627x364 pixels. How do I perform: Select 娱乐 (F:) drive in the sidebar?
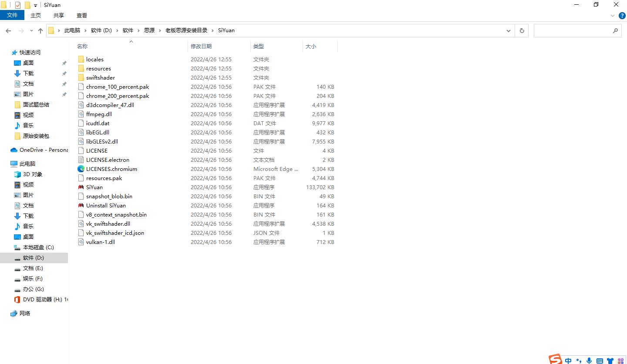tap(33, 279)
